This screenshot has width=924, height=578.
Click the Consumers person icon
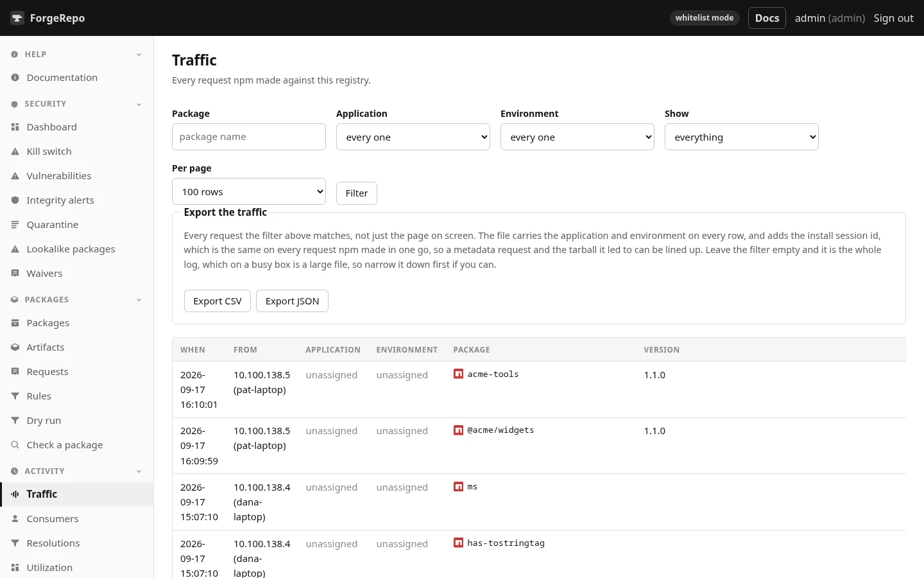point(15,519)
